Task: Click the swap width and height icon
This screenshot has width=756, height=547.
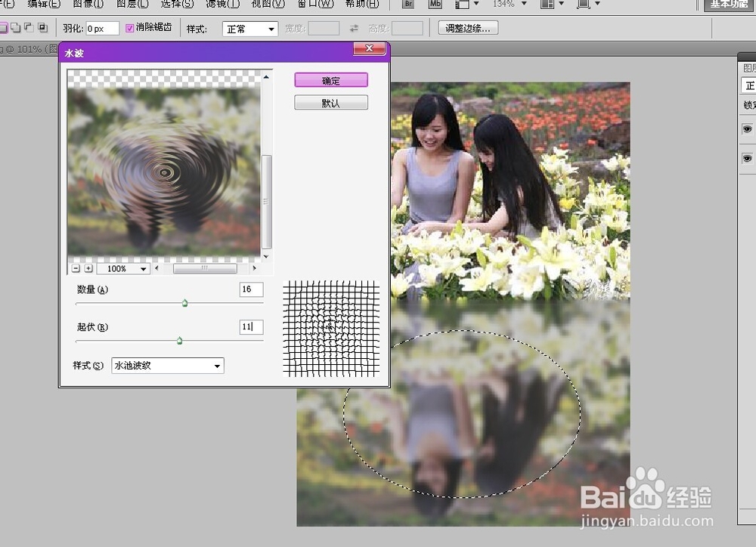Action: 354,29
